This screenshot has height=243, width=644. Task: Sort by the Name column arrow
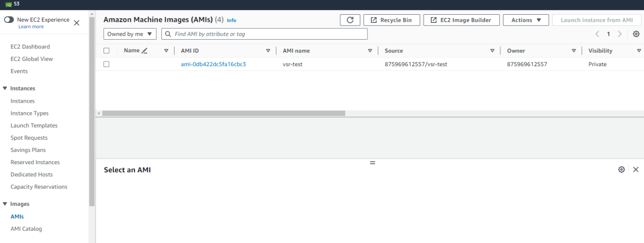166,51
